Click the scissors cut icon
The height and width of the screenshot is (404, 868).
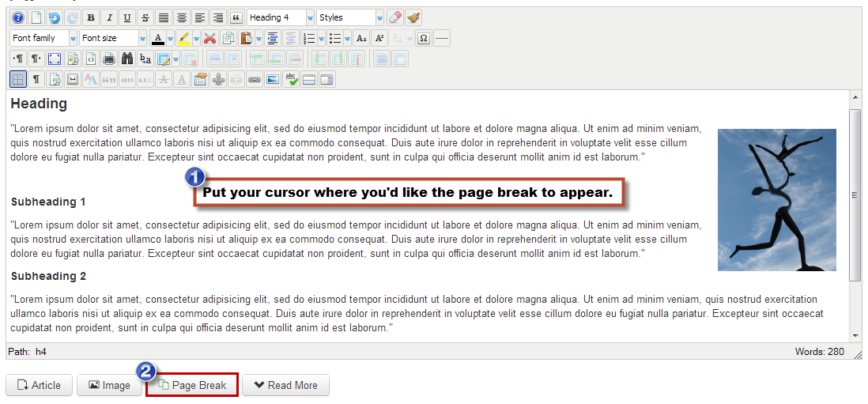[209, 39]
